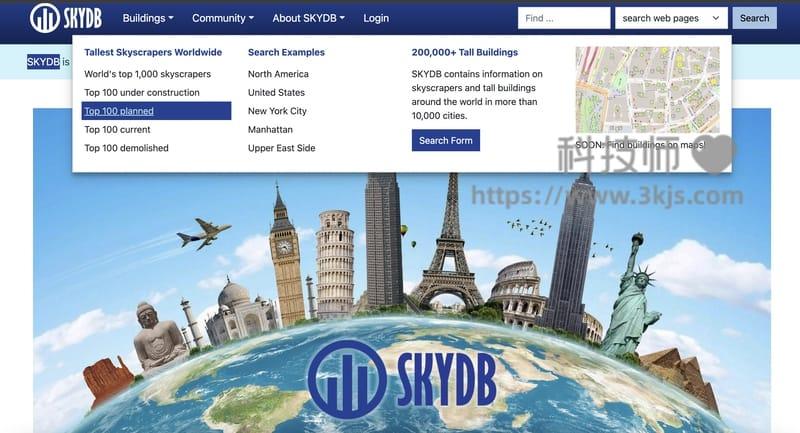
Task: Click highlighted SKYDB text in intro banner
Action: [x=43, y=62]
